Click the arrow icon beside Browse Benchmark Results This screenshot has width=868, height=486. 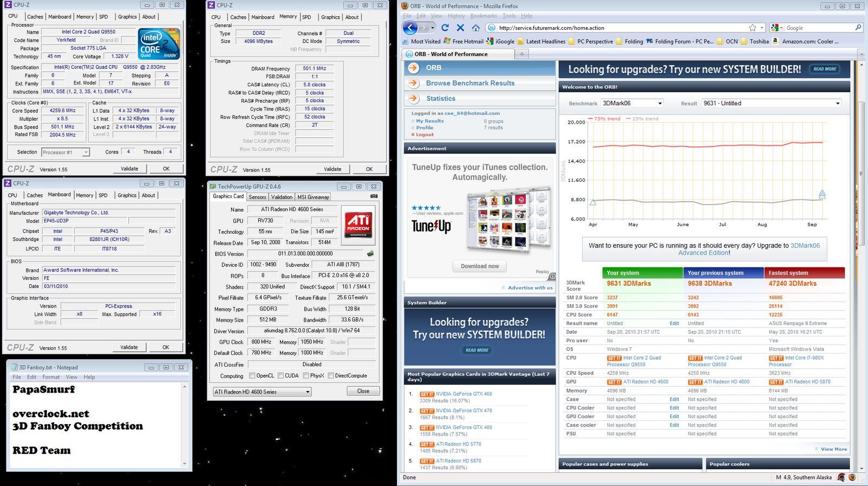click(x=413, y=83)
